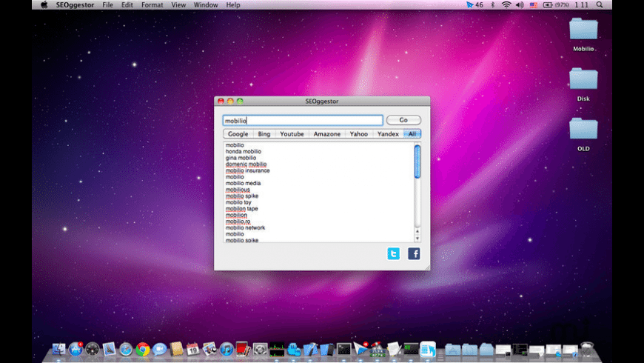The image size is (644, 363).
Task: Launch iPhoto from the Dock
Action: coord(209,350)
